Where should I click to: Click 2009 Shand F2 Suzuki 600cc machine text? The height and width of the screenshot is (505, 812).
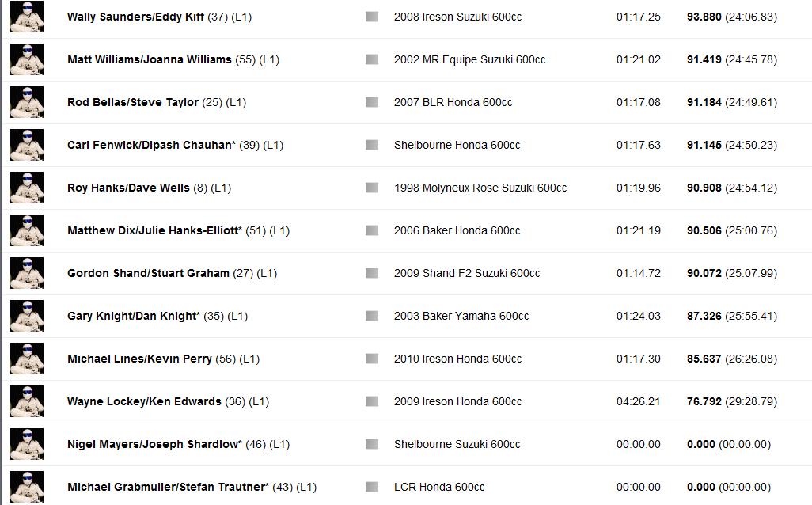click(x=467, y=273)
